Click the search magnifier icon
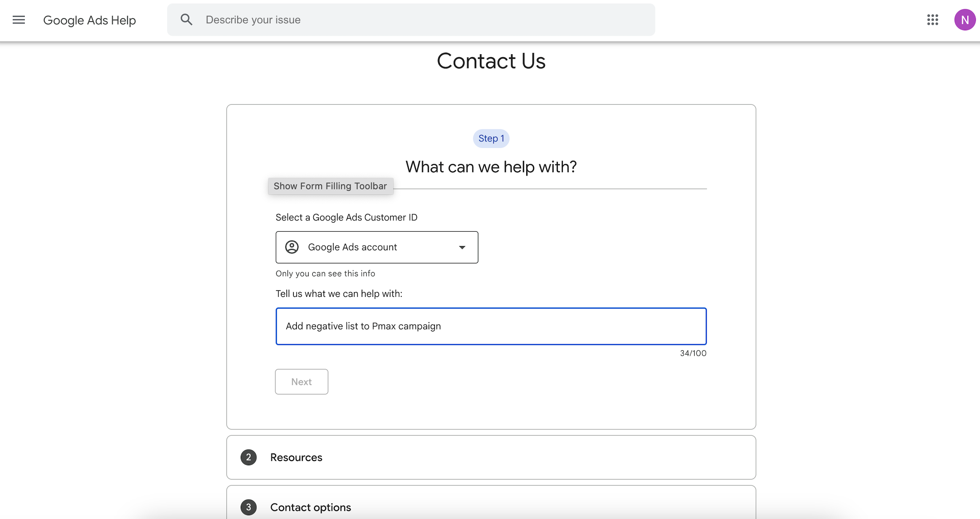Image resolution: width=980 pixels, height=519 pixels. (x=186, y=20)
